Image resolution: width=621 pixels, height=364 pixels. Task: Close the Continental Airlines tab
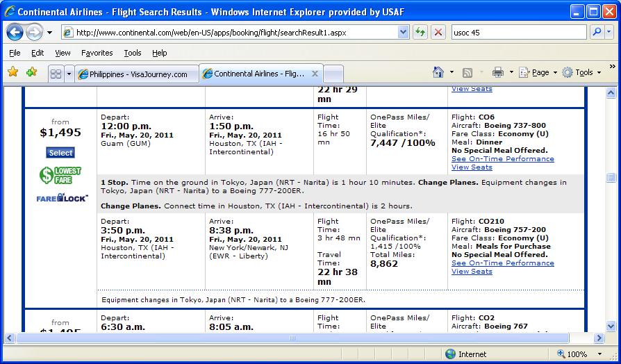pos(315,74)
